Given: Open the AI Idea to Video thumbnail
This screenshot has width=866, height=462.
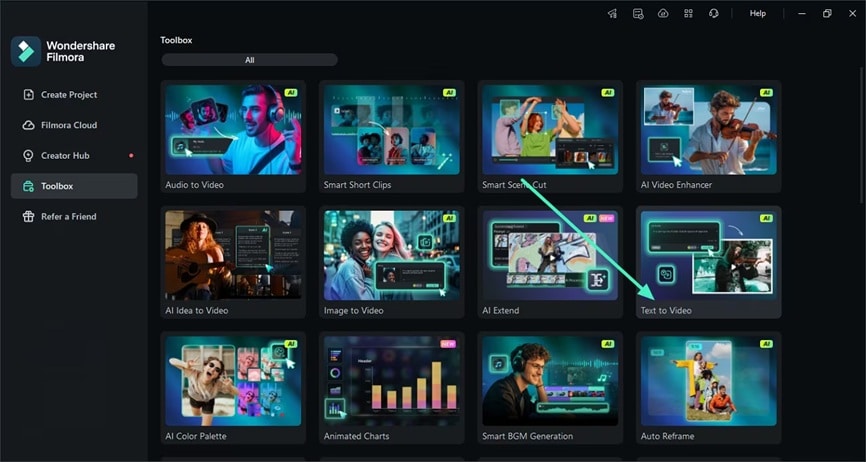Looking at the screenshot, I should pyautogui.click(x=234, y=255).
